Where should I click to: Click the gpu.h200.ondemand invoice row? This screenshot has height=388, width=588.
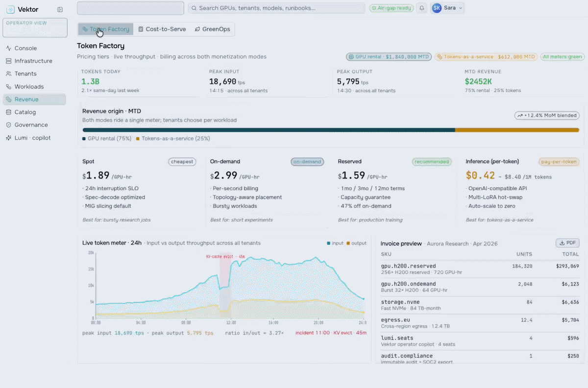(x=480, y=287)
